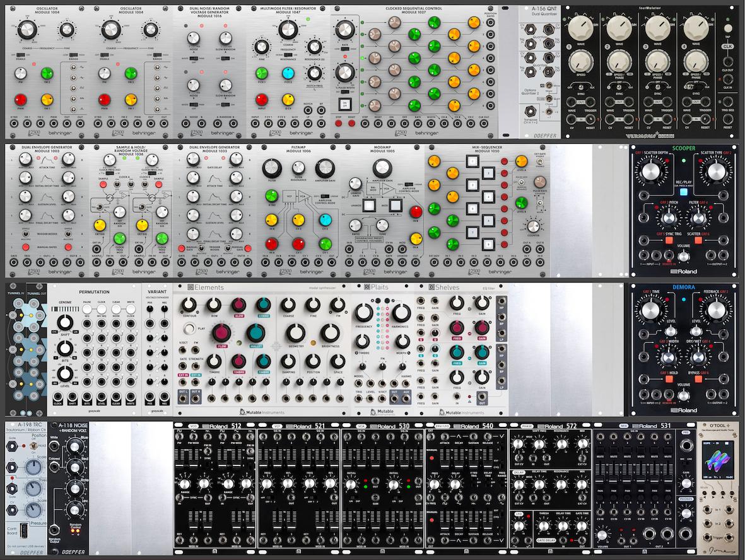Click the Transpose CV In jack on A-156 QNT
The width and height of the screenshot is (745, 560).
[531, 112]
